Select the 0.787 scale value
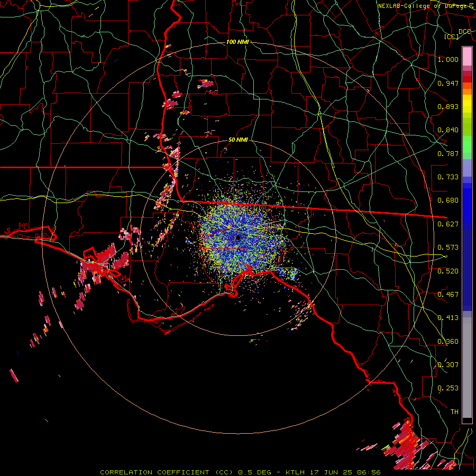The height and width of the screenshot is (476, 476). (x=448, y=153)
